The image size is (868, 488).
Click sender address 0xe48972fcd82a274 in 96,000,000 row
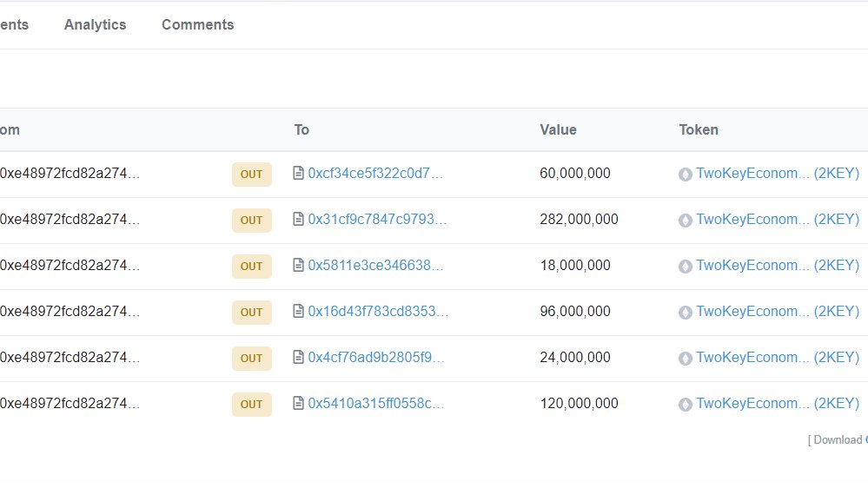(70, 311)
